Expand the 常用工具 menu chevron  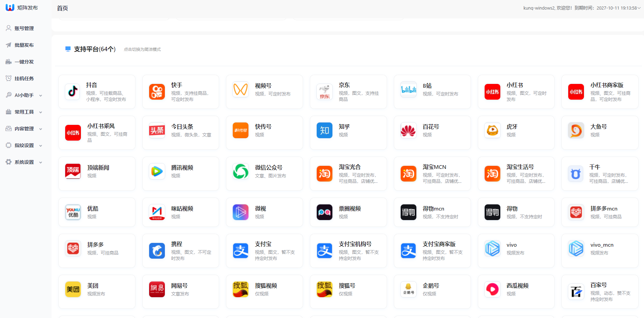click(x=41, y=112)
